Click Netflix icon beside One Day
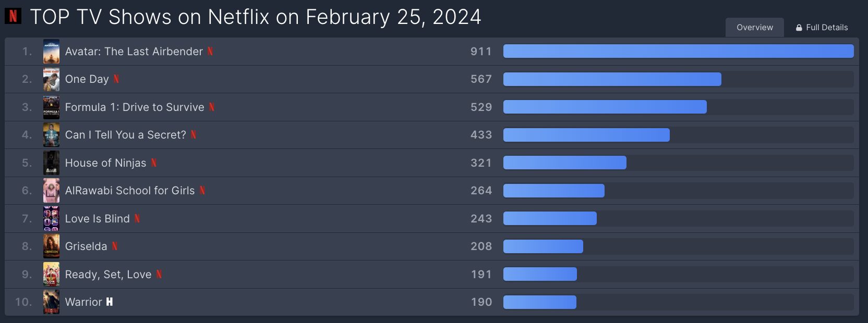868x323 pixels. (x=116, y=79)
